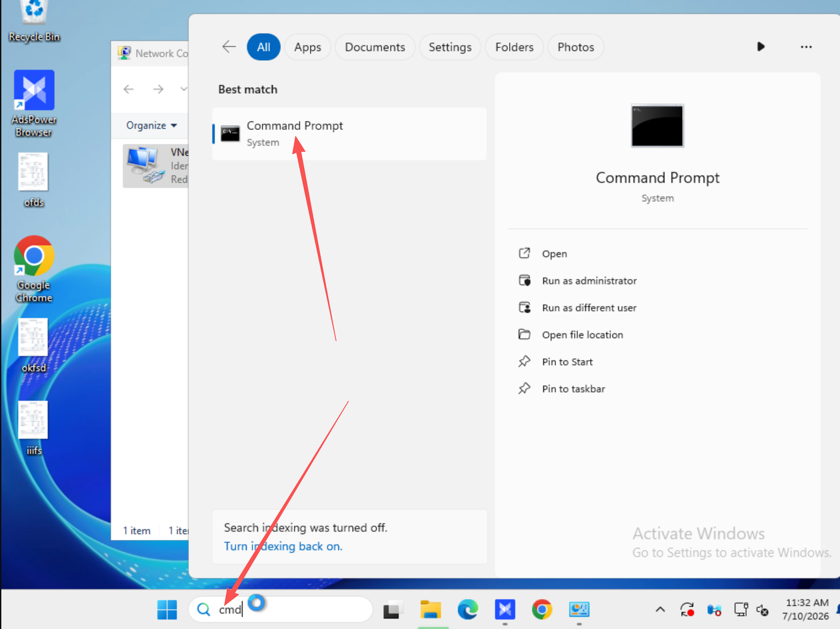Open File Explorer from the taskbar
Image resolution: width=840 pixels, height=629 pixels.
[431, 610]
